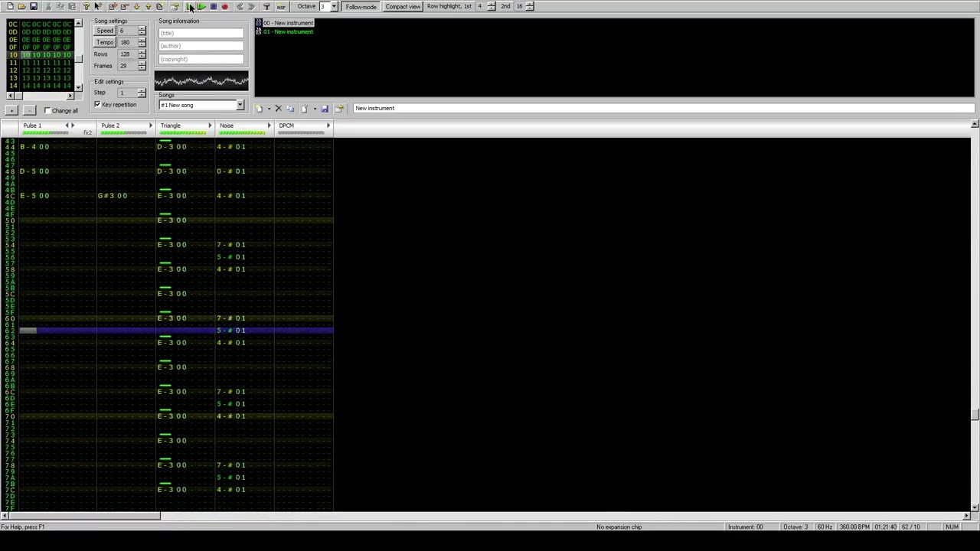The image size is (980, 551).
Task: Open the Songs dropdown list
Action: coord(240,105)
